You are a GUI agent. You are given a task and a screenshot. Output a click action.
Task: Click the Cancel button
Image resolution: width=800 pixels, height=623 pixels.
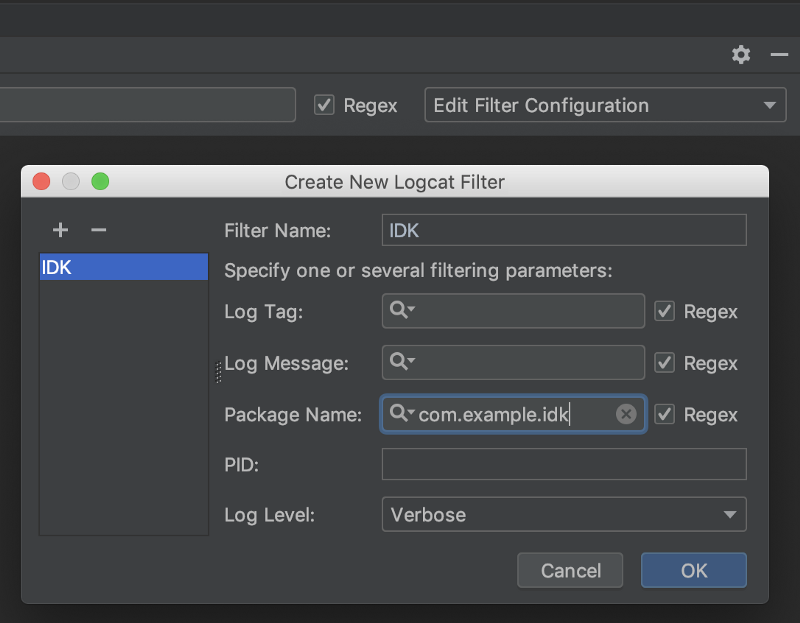570,571
